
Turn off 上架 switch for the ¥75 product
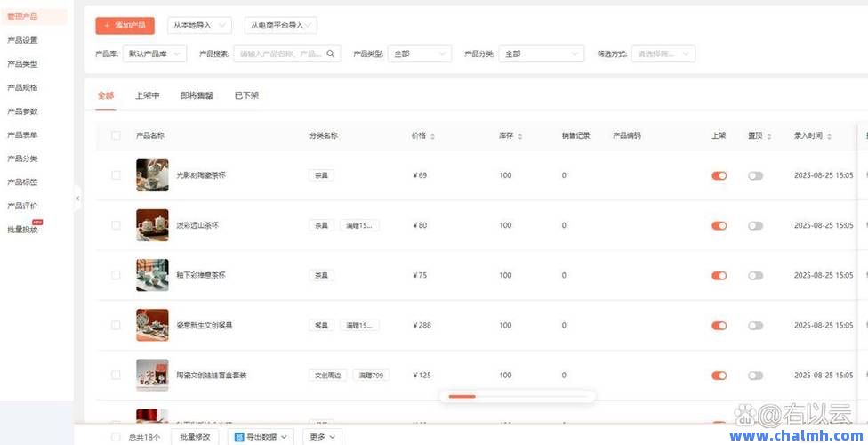[x=719, y=275]
